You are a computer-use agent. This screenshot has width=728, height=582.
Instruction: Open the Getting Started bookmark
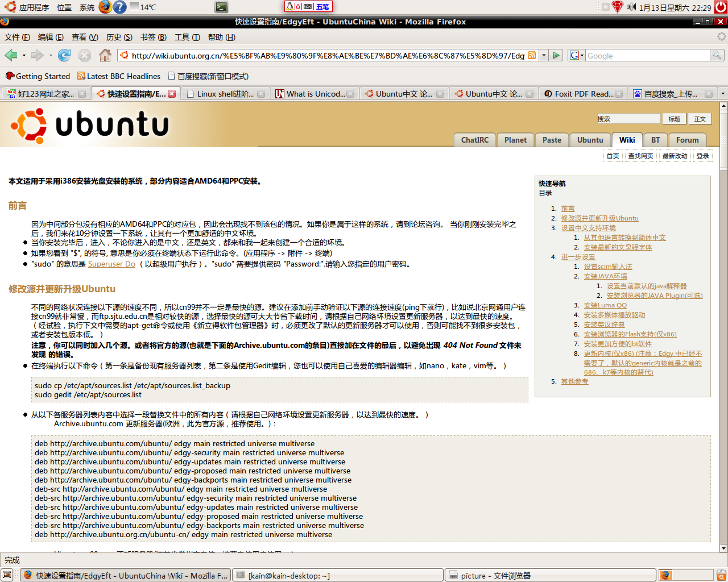[38, 76]
